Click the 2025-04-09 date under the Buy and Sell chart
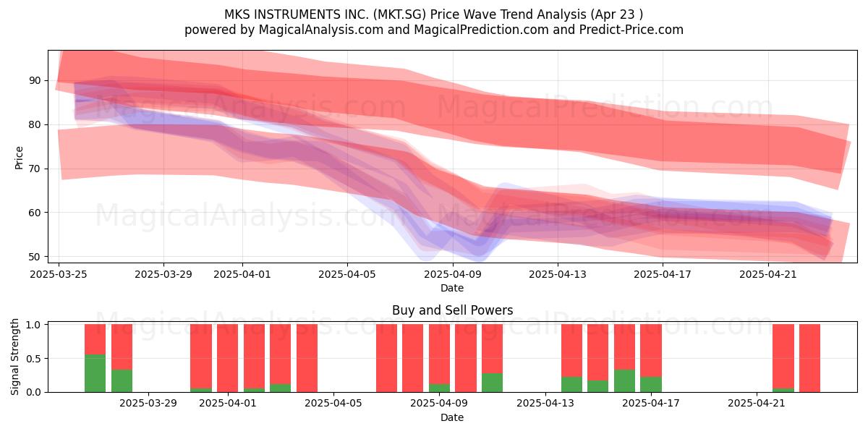This screenshot has width=868, height=434. (440, 404)
